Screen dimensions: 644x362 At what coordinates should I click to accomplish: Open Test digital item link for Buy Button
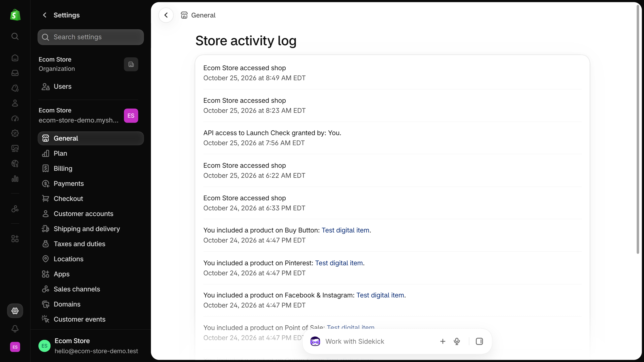pyautogui.click(x=345, y=230)
